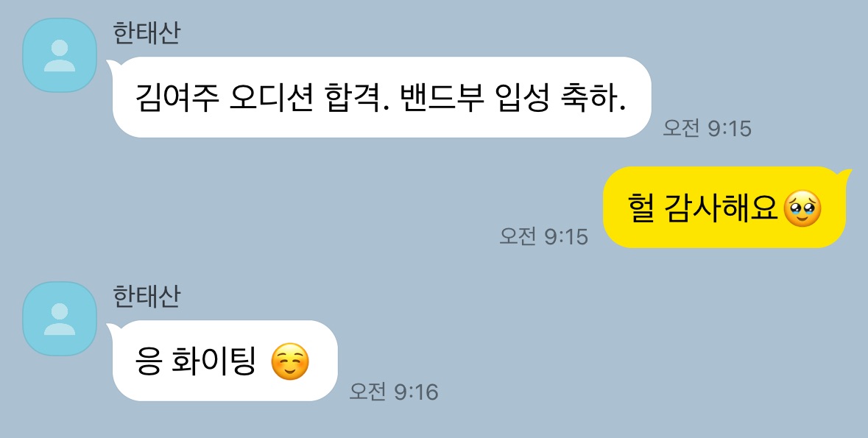Image resolution: width=868 pixels, height=438 pixels.
Task: Click the word 합격 in the first message
Action: tap(351, 99)
